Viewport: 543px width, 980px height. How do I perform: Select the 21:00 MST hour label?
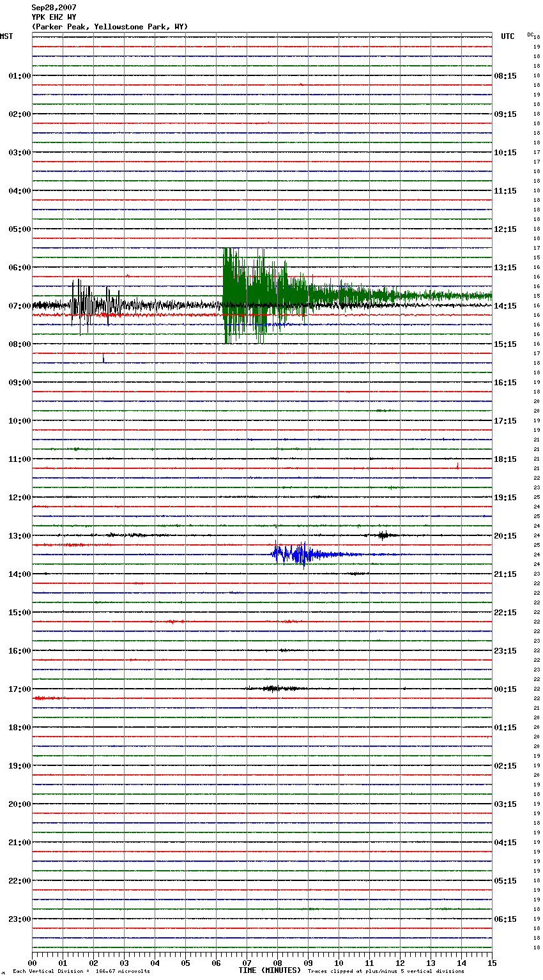click(x=20, y=843)
